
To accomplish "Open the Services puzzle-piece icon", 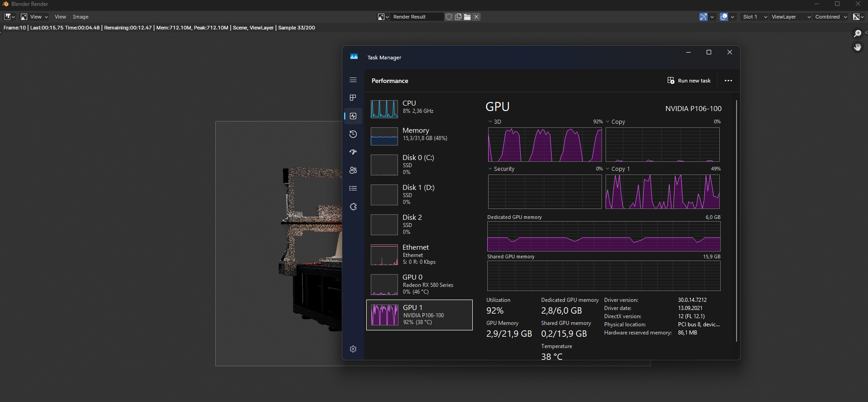I will tap(353, 207).
